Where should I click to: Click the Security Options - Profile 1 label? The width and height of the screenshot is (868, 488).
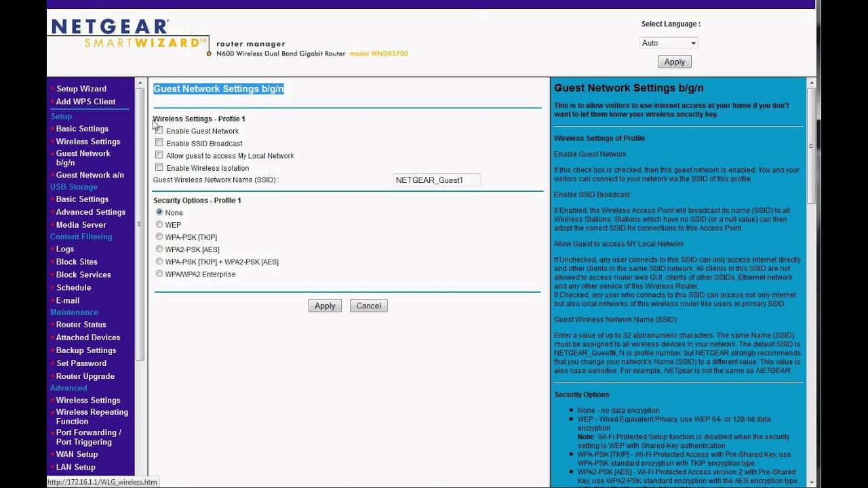[x=197, y=201]
